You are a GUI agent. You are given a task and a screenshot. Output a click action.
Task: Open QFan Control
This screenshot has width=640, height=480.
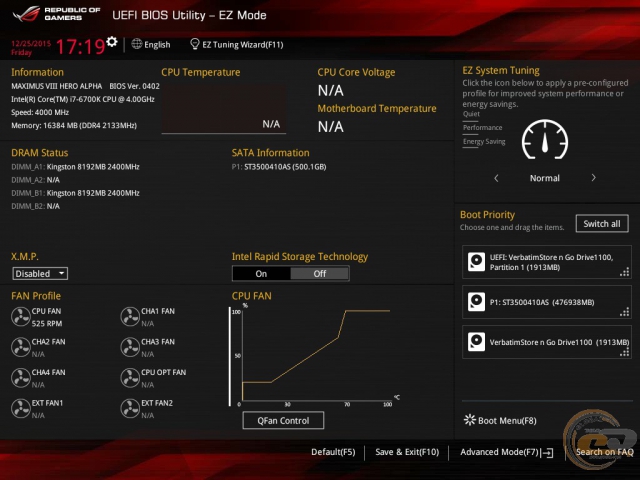coord(283,420)
